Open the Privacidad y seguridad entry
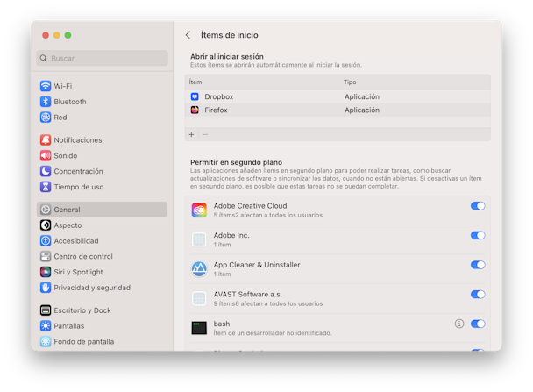This screenshot has height=392, width=533. tap(102, 288)
